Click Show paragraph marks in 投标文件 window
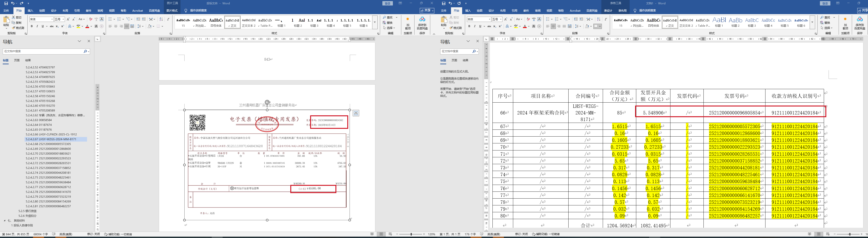 point(168,19)
